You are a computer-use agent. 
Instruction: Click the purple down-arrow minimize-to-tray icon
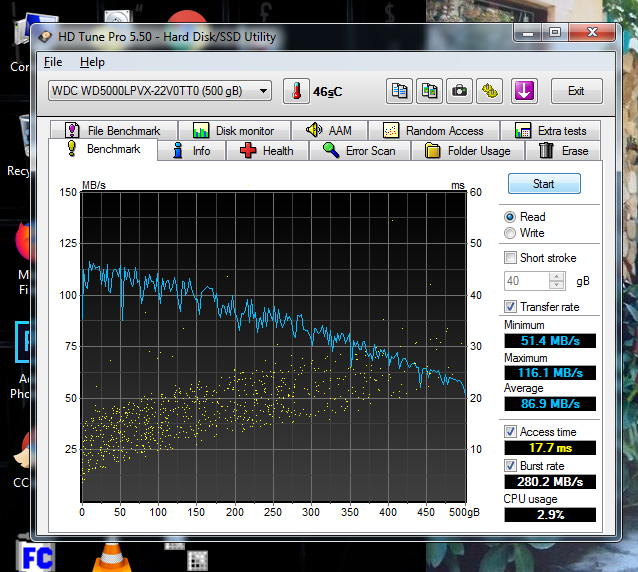point(524,91)
